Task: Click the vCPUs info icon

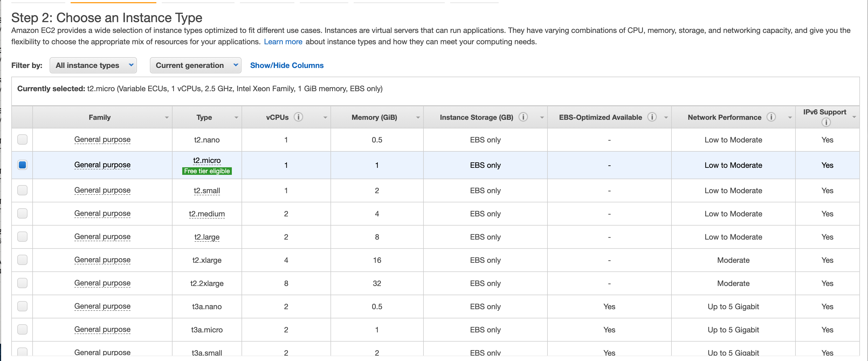Action: tap(298, 117)
